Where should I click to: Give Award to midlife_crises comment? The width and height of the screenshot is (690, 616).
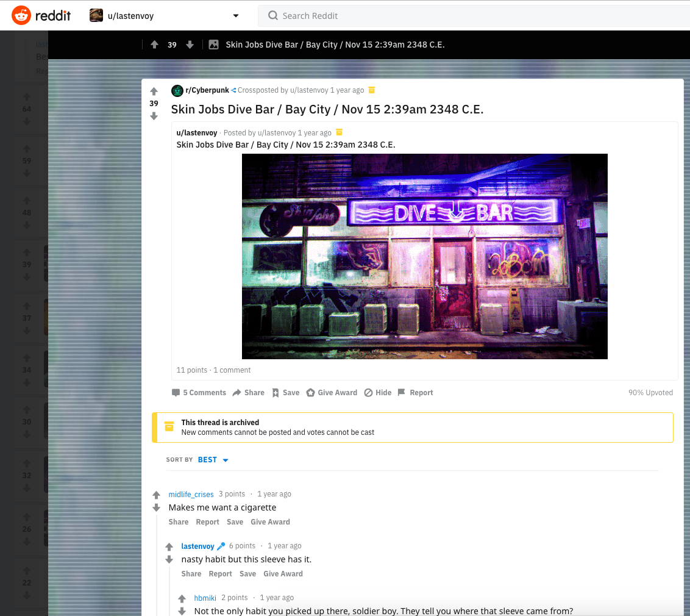pos(270,522)
